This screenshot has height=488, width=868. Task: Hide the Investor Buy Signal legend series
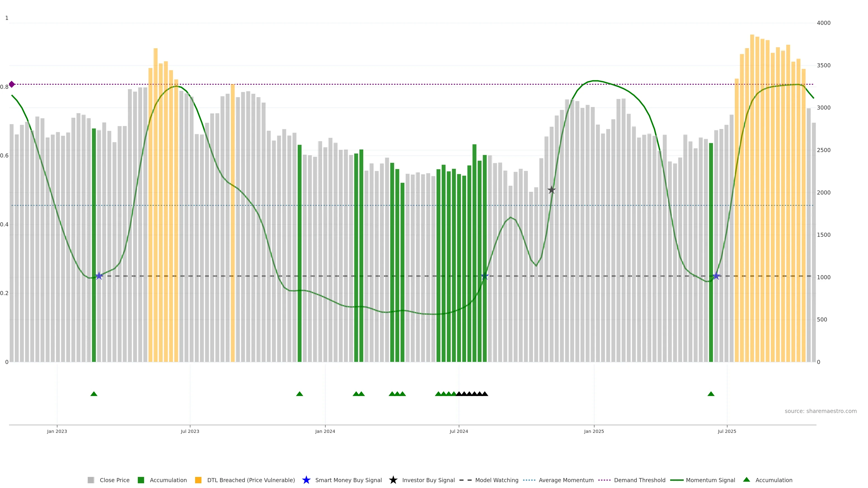428,480
